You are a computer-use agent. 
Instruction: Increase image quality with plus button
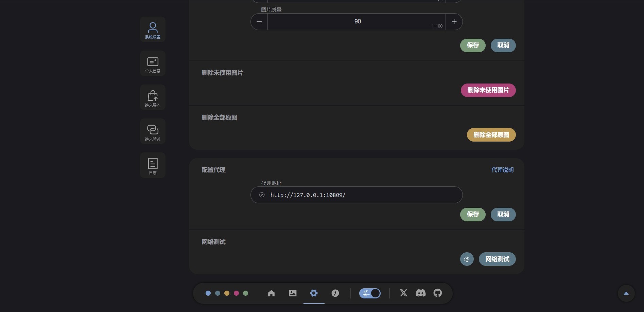tap(454, 22)
